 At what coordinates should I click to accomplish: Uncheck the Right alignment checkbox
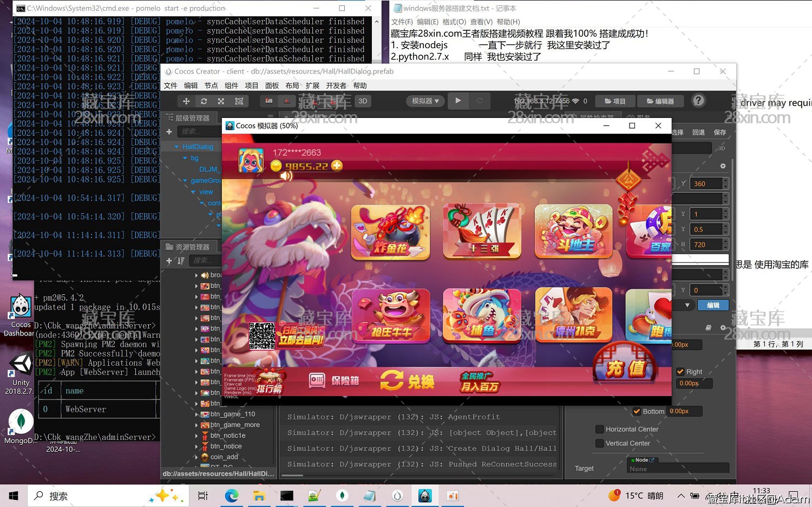[x=681, y=372]
